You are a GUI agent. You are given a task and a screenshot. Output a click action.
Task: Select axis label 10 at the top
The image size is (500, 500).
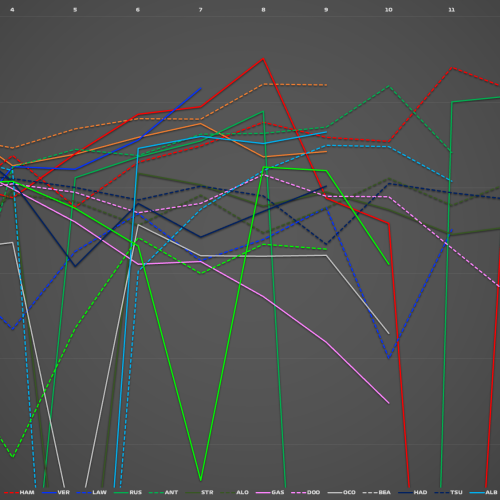pyautogui.click(x=389, y=10)
